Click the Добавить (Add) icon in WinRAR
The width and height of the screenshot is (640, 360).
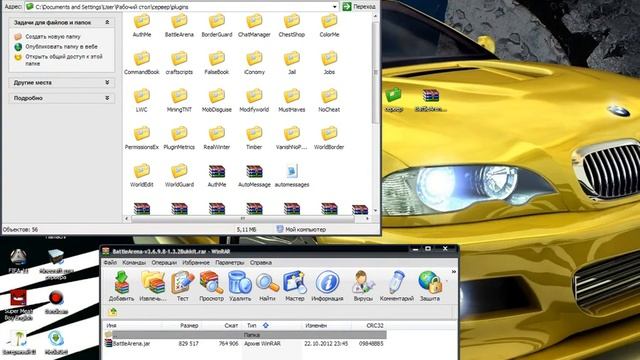click(121, 286)
